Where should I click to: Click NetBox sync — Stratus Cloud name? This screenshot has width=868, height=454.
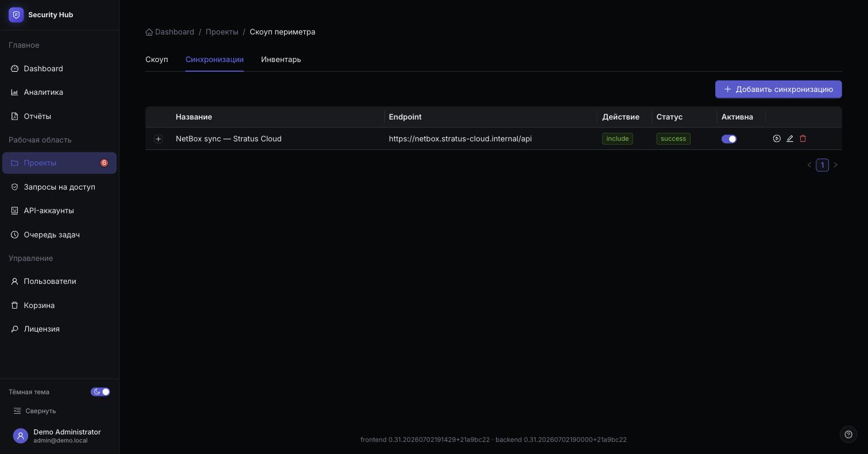[x=228, y=138]
